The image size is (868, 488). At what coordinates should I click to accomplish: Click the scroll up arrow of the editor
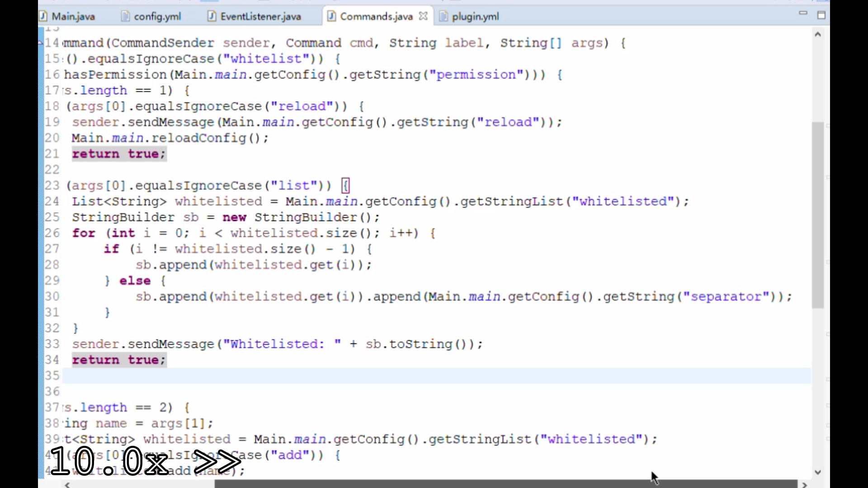[818, 34]
